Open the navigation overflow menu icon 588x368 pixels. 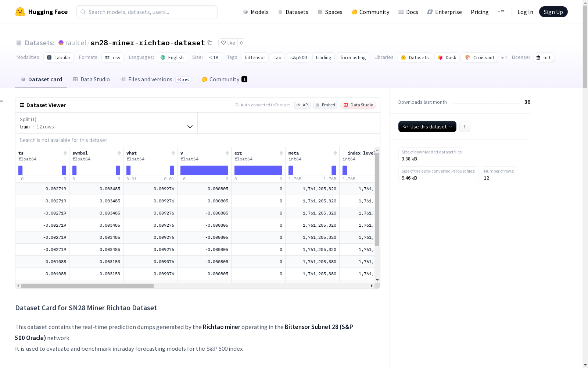[x=501, y=12]
